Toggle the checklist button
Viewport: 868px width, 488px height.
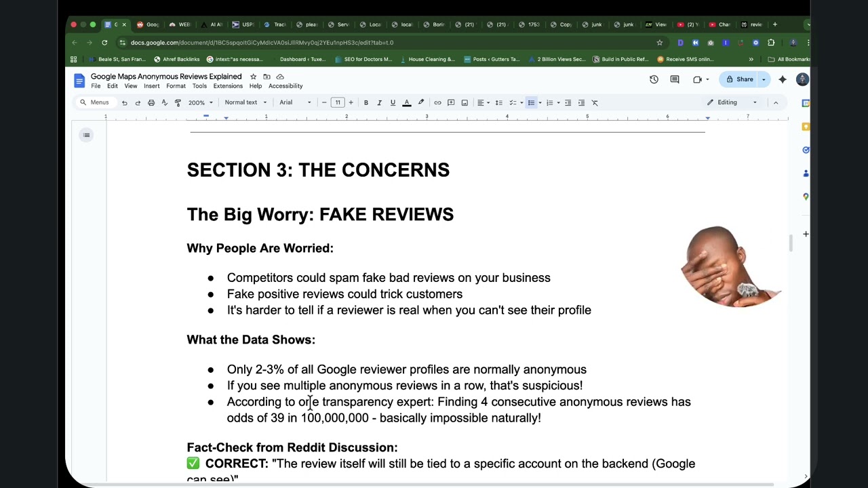[x=513, y=102]
